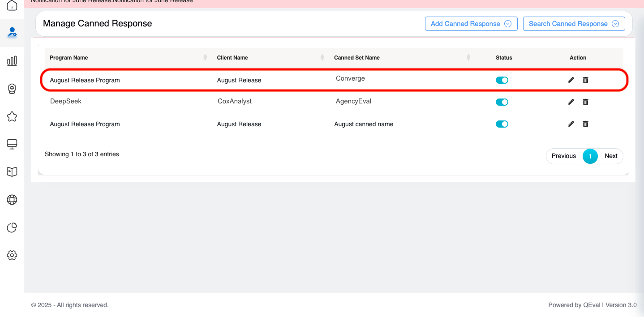The image size is (644, 317).
Task: Select the Showing 1 to 3 entries text
Action: 82,154
